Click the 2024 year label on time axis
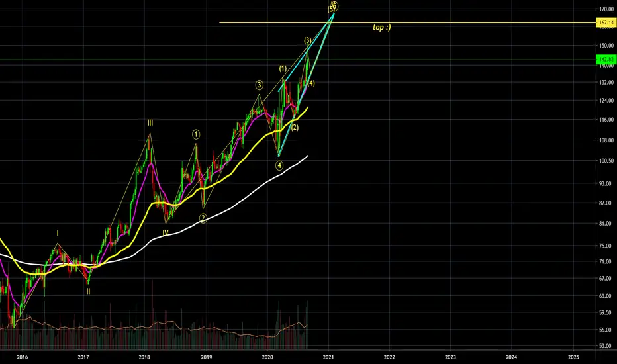Viewport: 617px width, 364px height. point(511,357)
